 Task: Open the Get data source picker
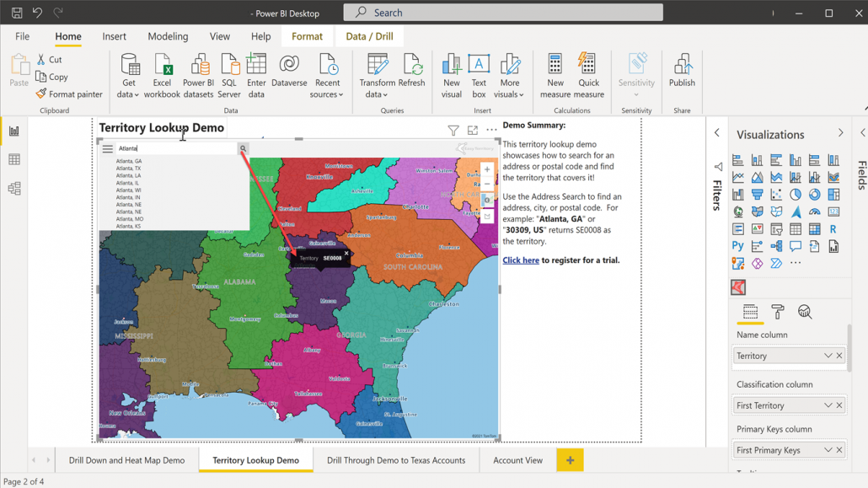pyautogui.click(x=128, y=77)
